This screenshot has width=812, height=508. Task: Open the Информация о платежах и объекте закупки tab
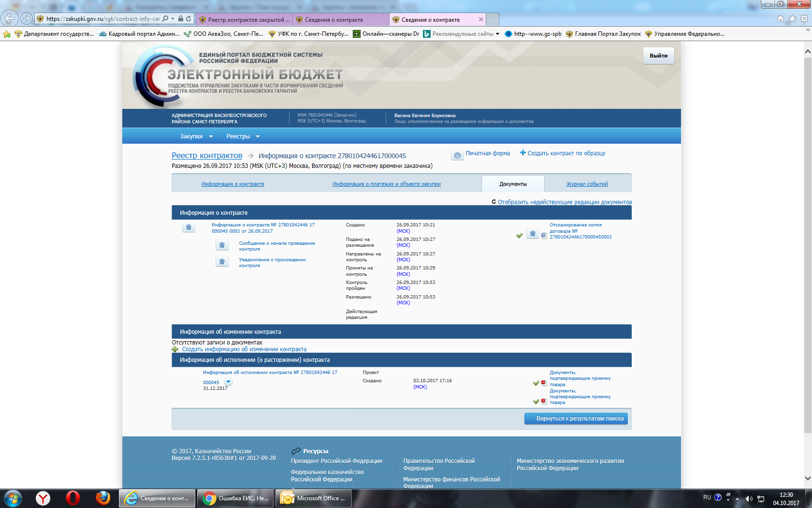[386, 184]
